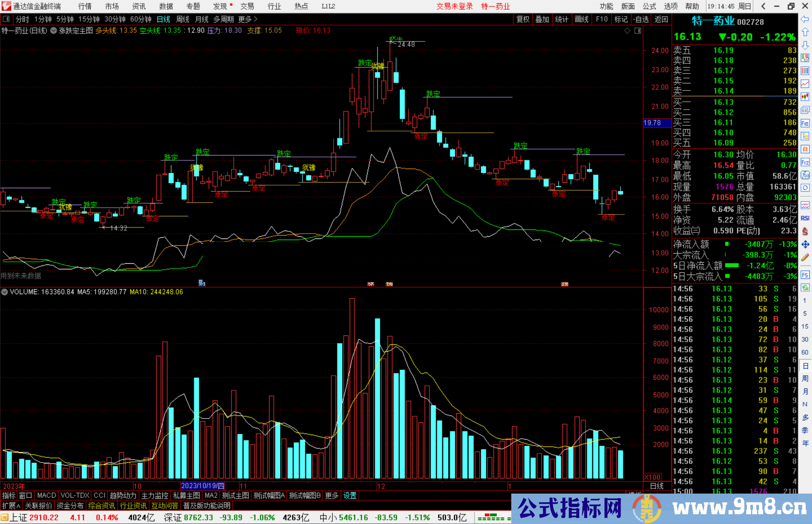
Task: Click the diamond icon above the price axis
Action: point(627,31)
